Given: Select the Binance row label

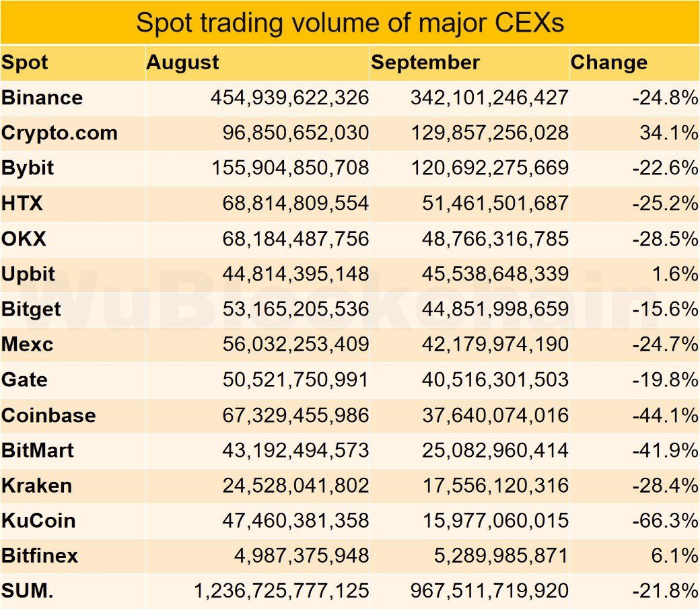Looking at the screenshot, I should point(42,98).
